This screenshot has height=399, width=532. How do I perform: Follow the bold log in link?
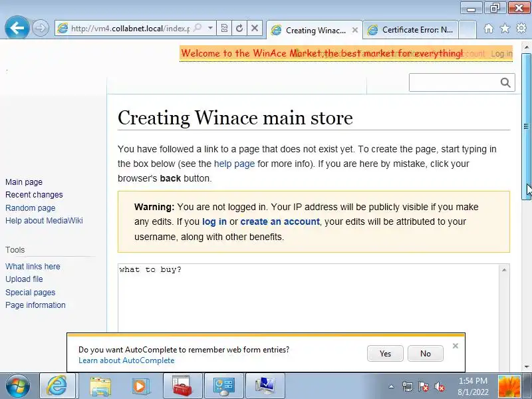(x=214, y=221)
